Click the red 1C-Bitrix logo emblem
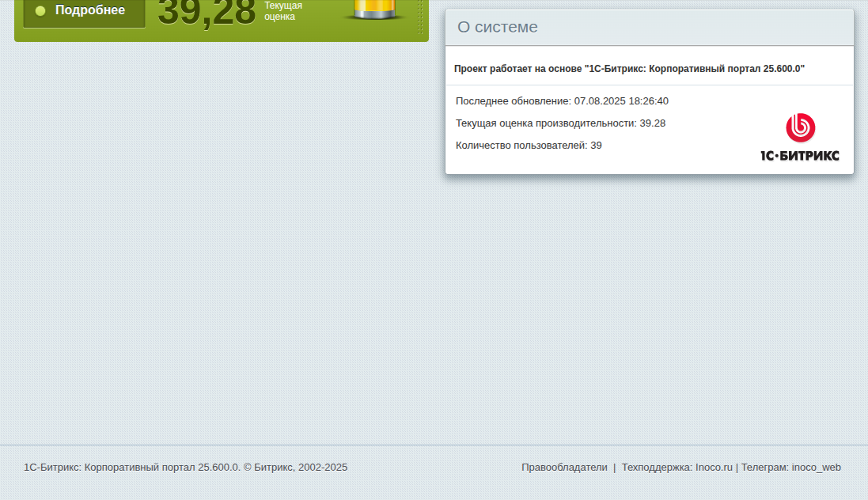 800,127
